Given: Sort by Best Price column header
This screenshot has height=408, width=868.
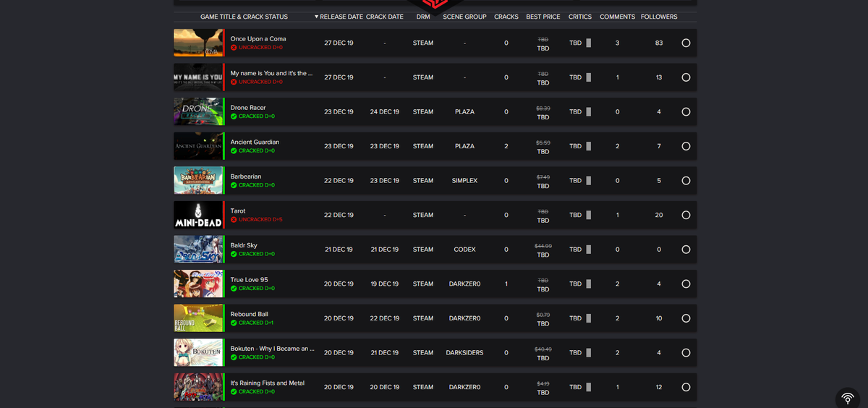Looking at the screenshot, I should (543, 17).
